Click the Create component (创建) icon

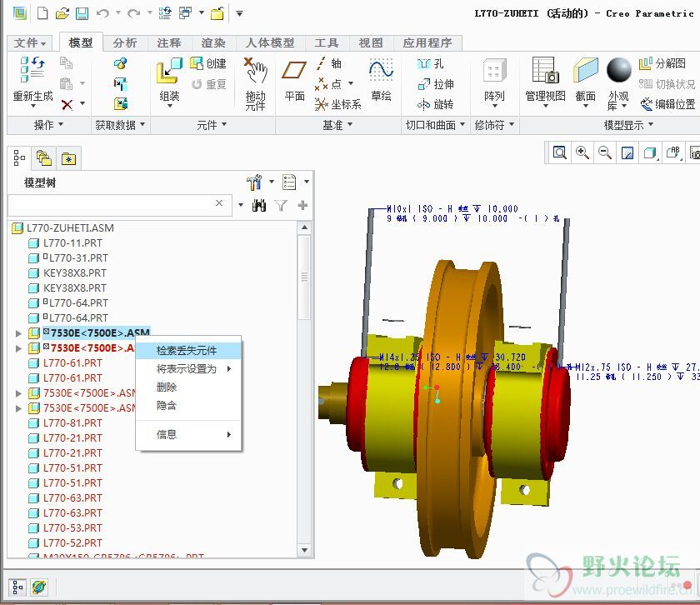click(x=208, y=63)
